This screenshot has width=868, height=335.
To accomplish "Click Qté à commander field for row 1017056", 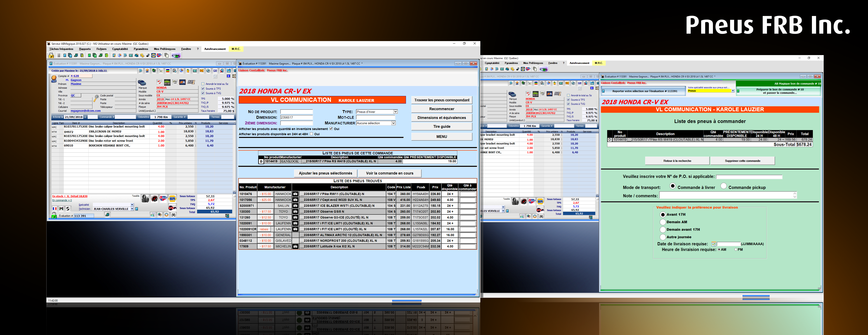I will (x=467, y=200).
